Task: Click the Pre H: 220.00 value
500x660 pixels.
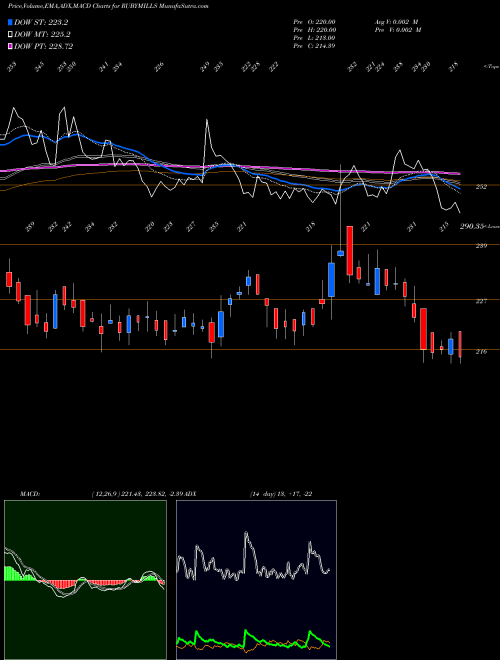Action: coord(314,30)
